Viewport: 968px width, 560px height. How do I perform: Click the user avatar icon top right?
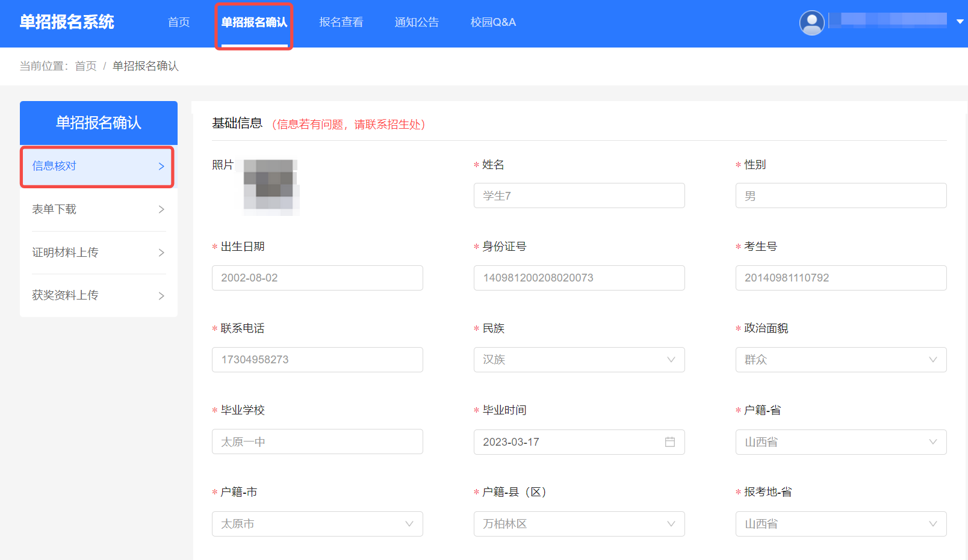(811, 22)
